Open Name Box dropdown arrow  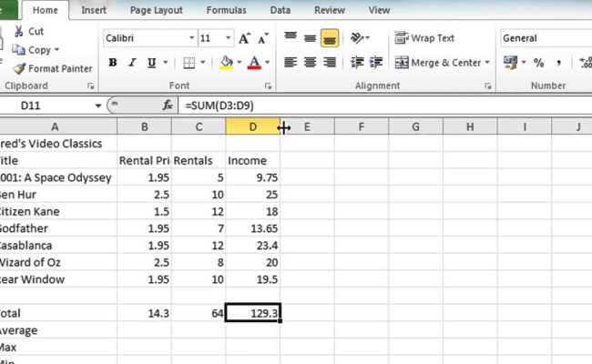pos(98,106)
